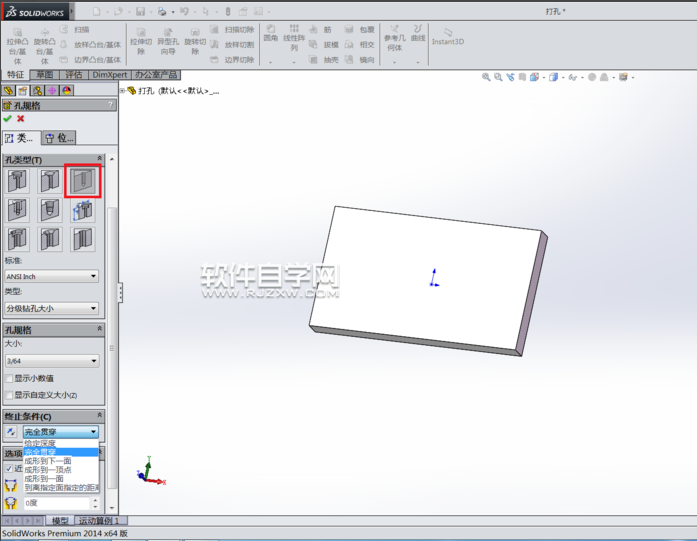The width and height of the screenshot is (697, 541).
Task: Open the 完全贯穿 end condition combo box
Action: coord(60,432)
